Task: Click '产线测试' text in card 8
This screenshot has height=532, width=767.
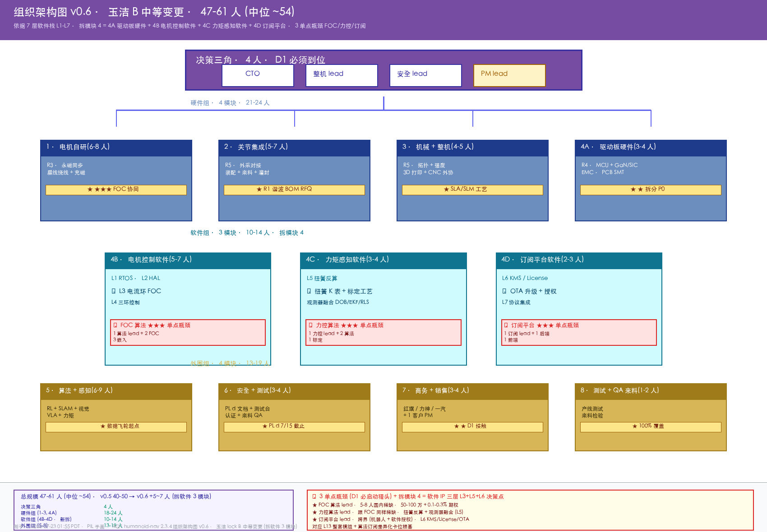Action: tap(592, 409)
